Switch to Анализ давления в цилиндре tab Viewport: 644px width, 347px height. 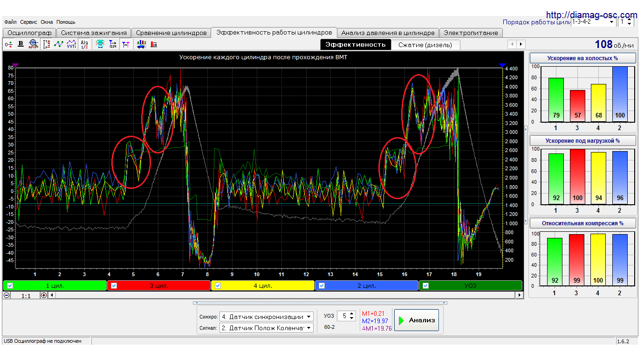(388, 33)
